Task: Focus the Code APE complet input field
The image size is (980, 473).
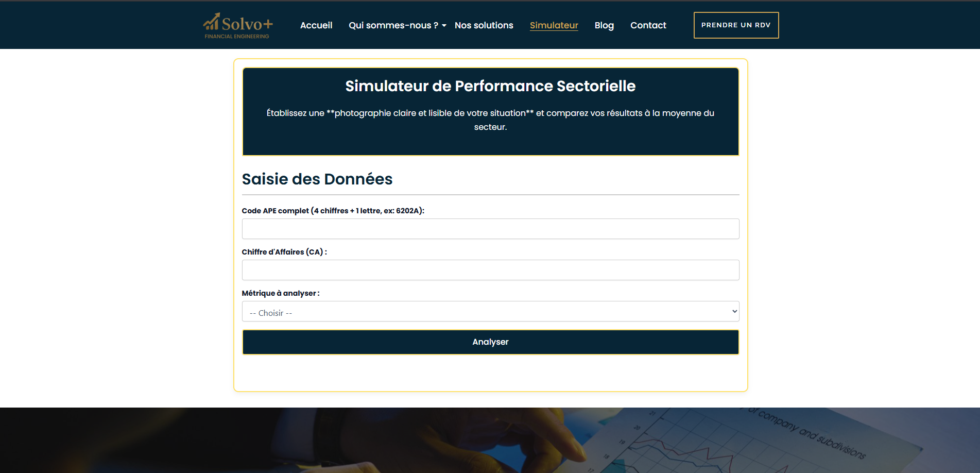Action: point(490,229)
